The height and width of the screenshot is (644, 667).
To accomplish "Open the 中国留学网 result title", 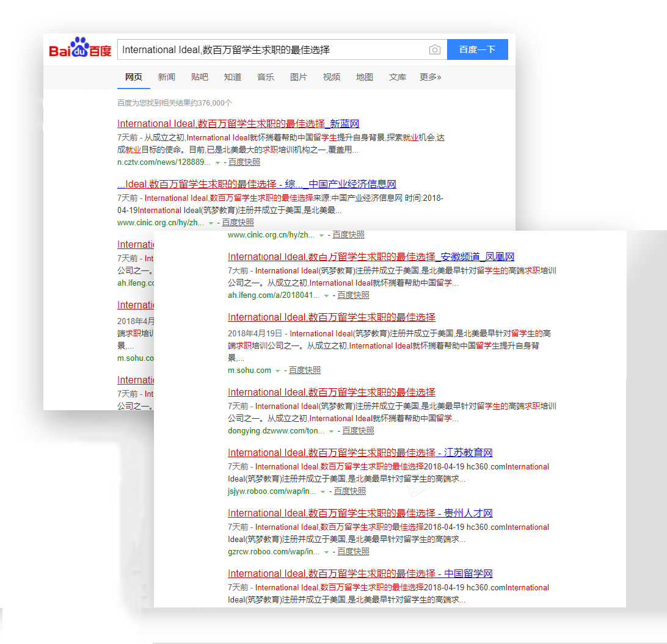I will 360,573.
